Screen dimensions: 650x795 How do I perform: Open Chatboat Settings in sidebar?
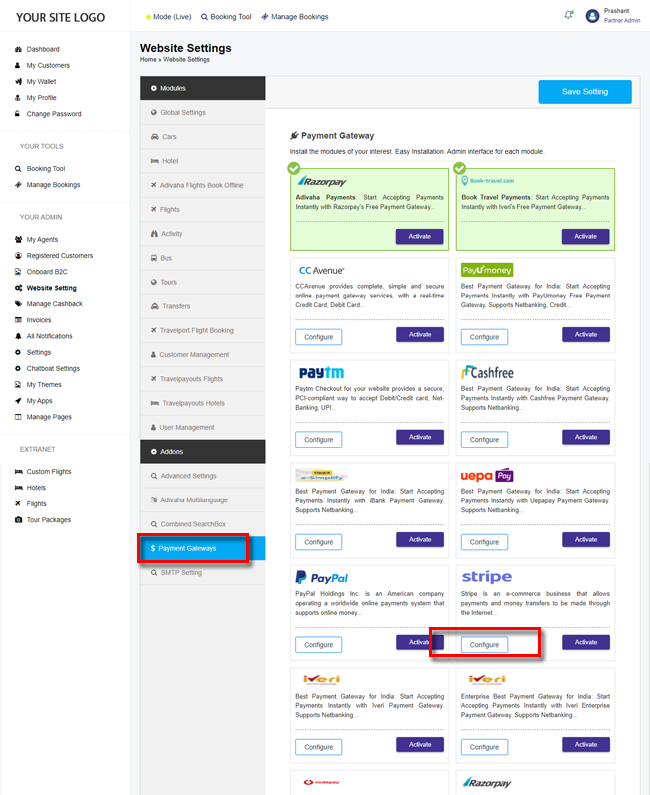(x=53, y=369)
